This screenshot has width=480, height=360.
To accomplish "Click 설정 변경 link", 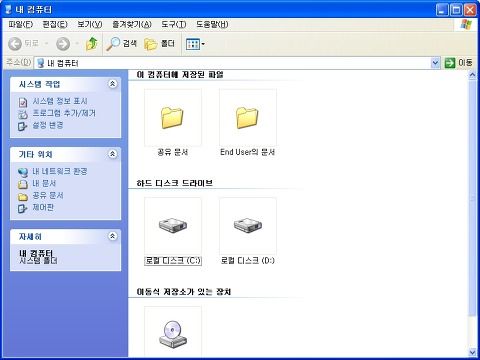I will point(48,125).
